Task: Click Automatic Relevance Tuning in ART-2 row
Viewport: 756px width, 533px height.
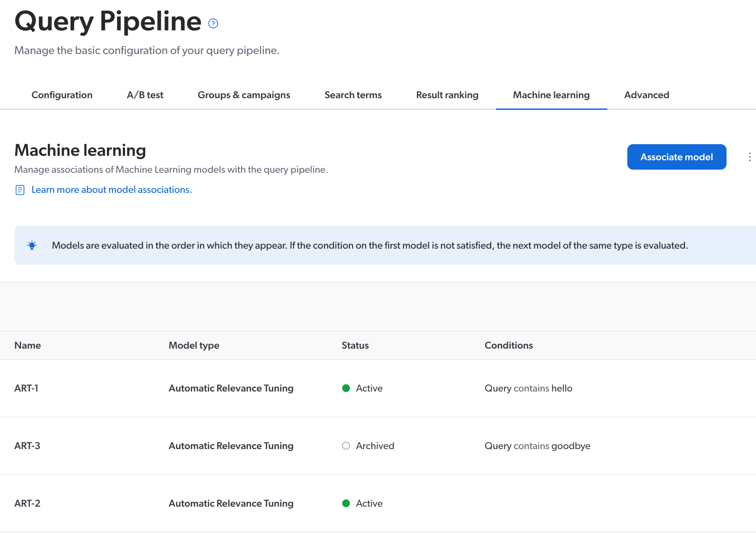Action: click(231, 504)
